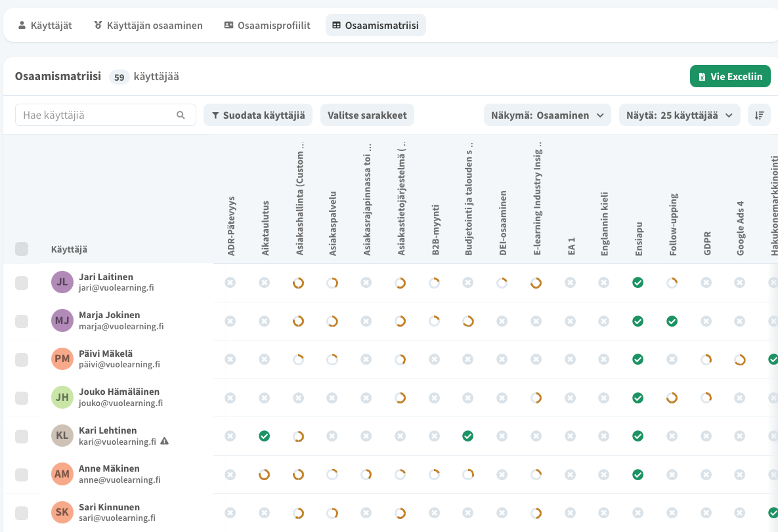Click Jari Laitinen's Asiakashallinta progress ring
The image size is (778, 532).
click(x=298, y=283)
